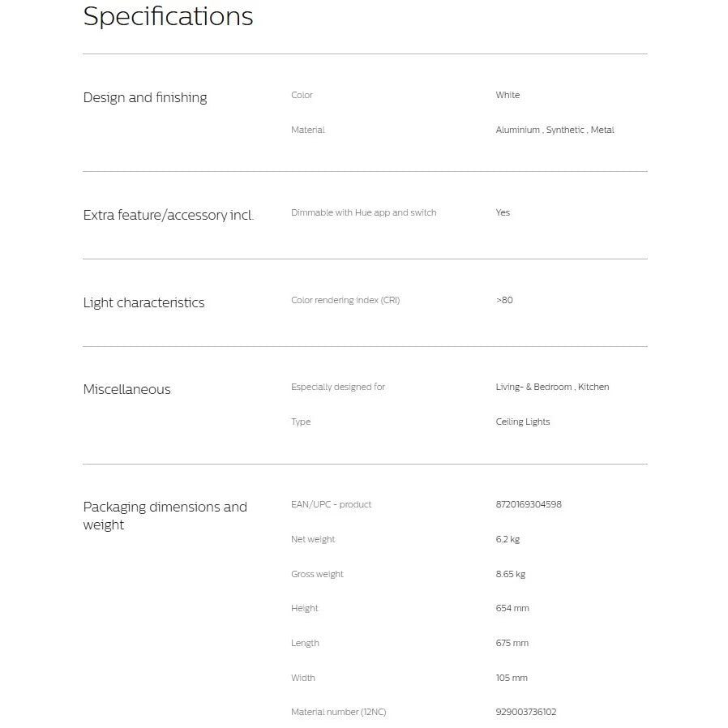Click the Color specification label

[302, 95]
